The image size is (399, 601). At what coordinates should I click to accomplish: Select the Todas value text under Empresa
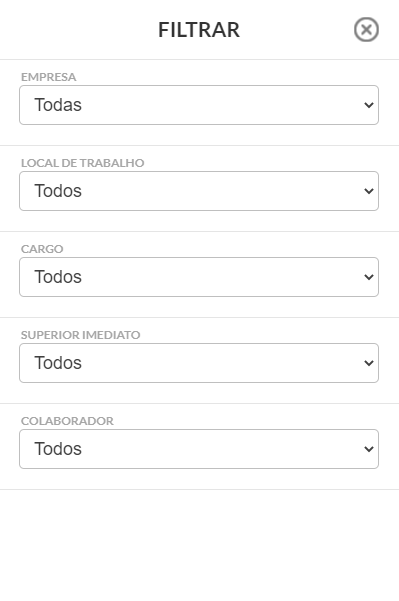(x=58, y=105)
